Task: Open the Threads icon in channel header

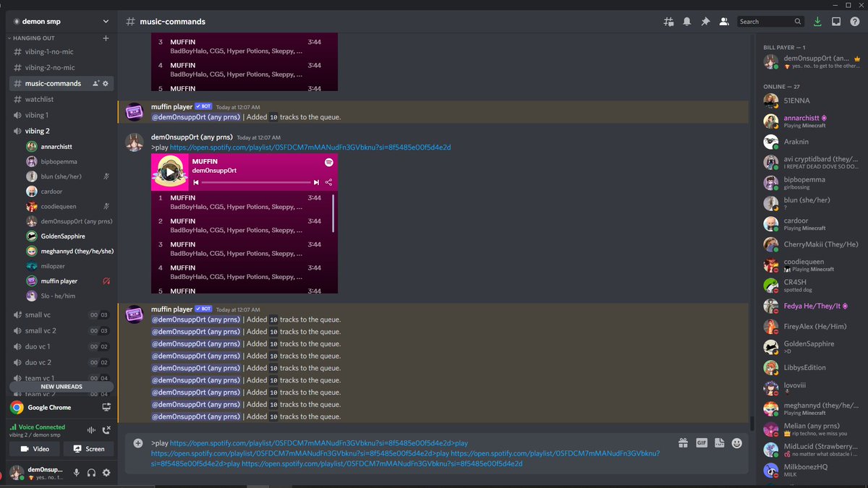Action: [x=669, y=22]
